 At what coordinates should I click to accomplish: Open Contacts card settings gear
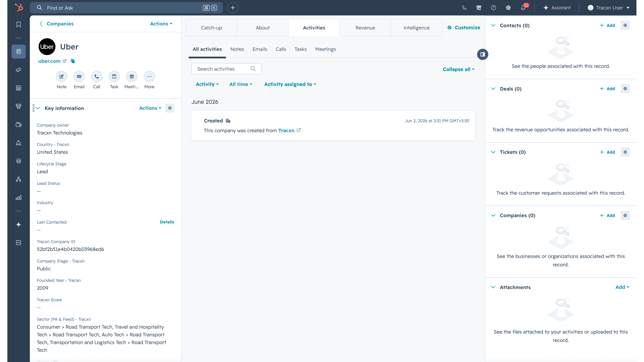click(x=625, y=25)
